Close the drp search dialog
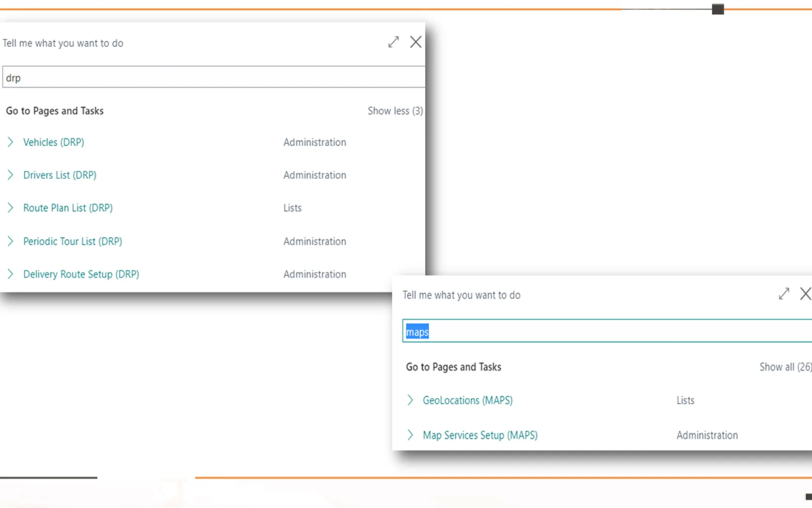This screenshot has width=812, height=508. point(416,42)
